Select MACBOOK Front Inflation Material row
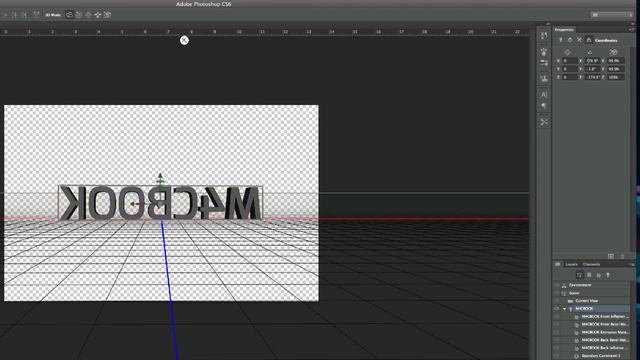Viewport: 640px width, 360px height. point(591,317)
